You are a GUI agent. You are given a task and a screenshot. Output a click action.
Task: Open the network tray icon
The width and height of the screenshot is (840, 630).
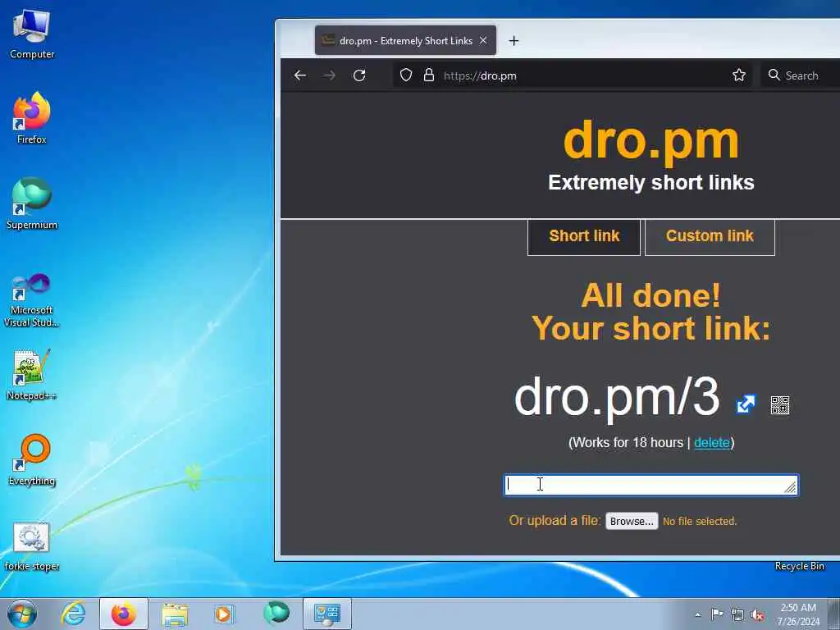click(737, 614)
